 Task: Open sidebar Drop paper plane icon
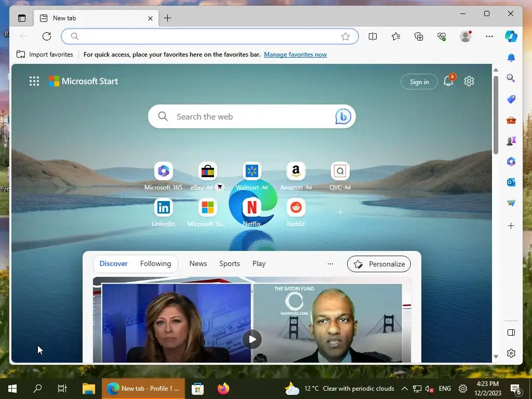[511, 203]
